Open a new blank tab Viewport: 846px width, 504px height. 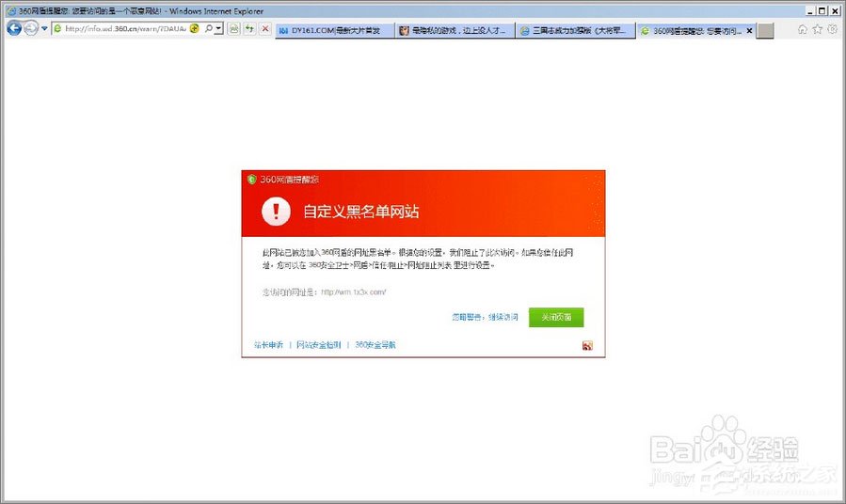pos(766,30)
